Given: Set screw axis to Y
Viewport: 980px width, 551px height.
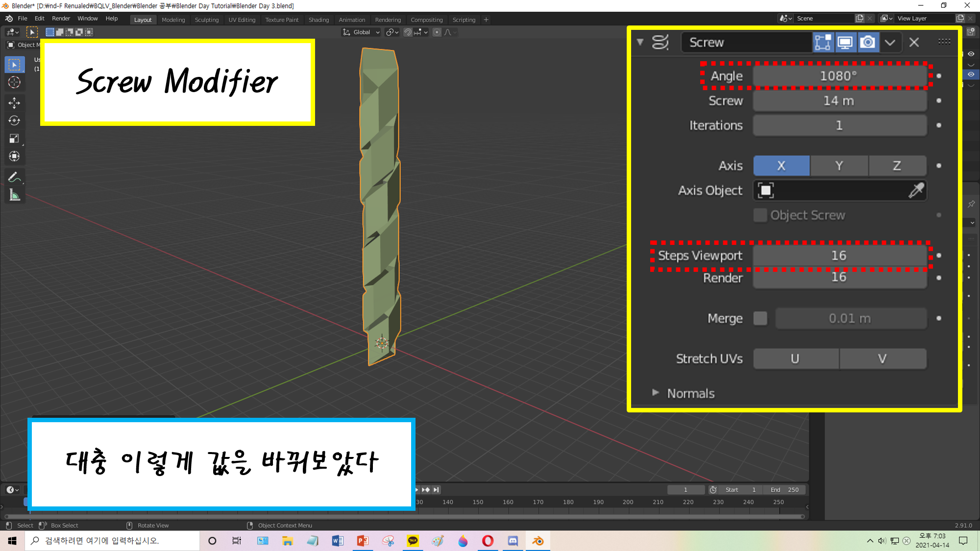Looking at the screenshot, I should point(839,166).
